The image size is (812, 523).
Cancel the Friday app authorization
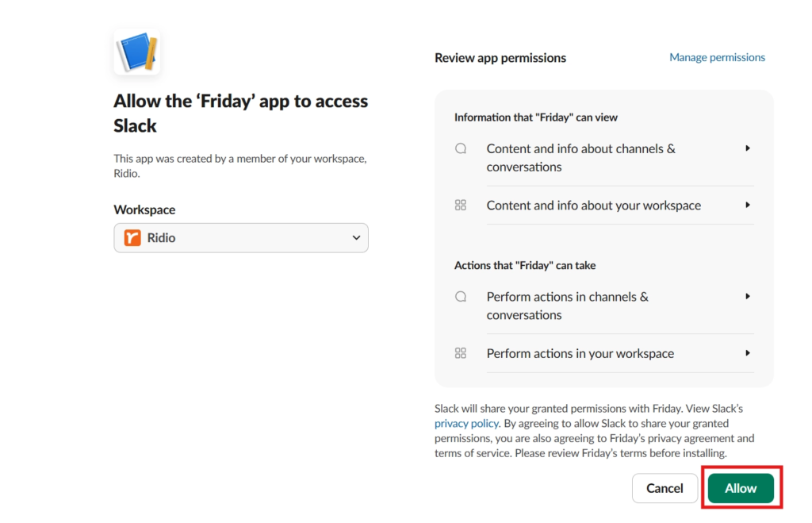(x=665, y=488)
